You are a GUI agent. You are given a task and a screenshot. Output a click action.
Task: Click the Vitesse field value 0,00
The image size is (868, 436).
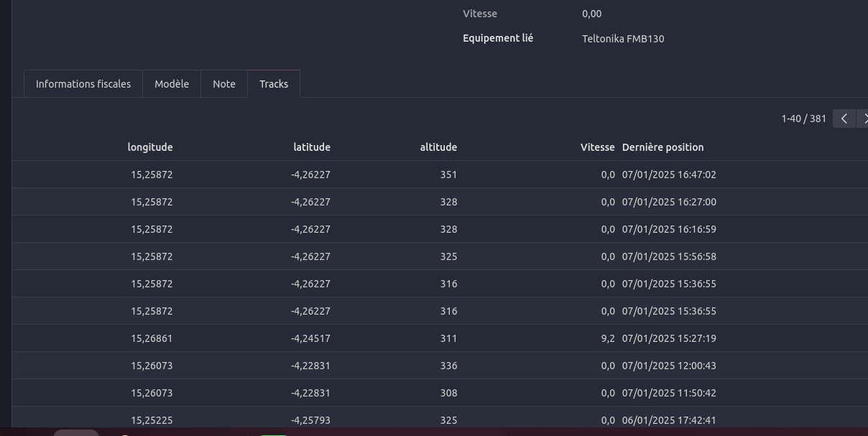point(592,14)
